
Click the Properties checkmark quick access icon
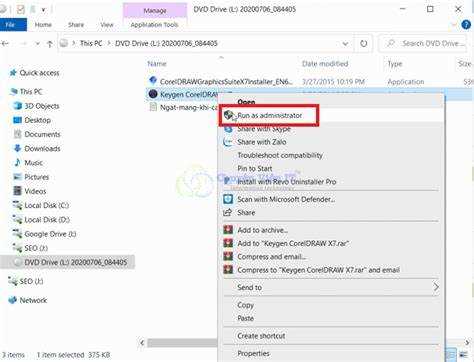21,9
